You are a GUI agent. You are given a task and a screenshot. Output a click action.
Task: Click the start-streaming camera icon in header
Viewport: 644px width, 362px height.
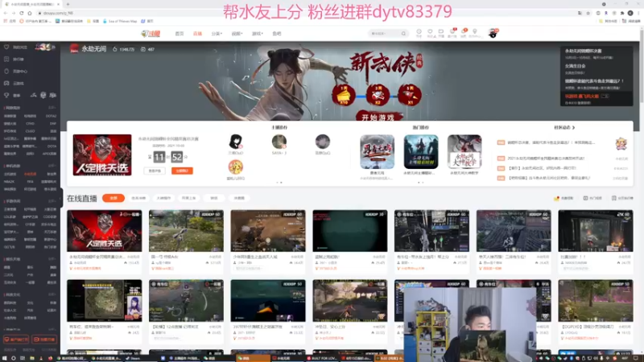pyautogui.click(x=440, y=33)
